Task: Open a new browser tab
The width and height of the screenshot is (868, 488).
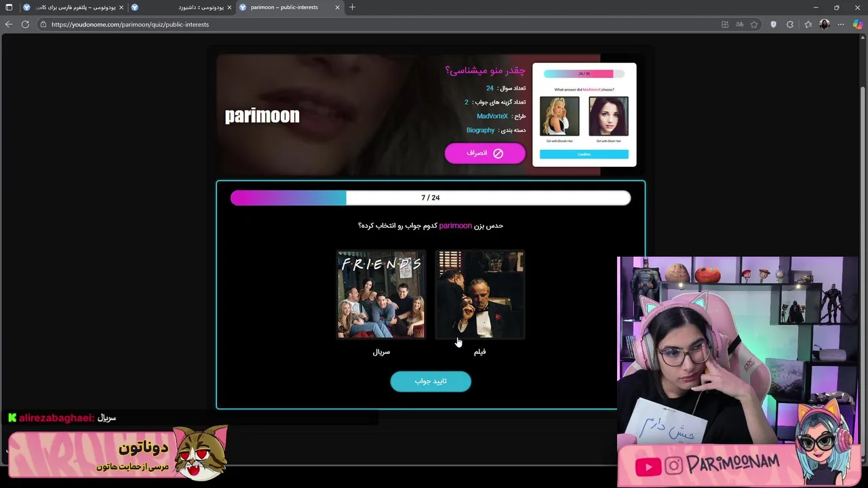Action: click(352, 7)
